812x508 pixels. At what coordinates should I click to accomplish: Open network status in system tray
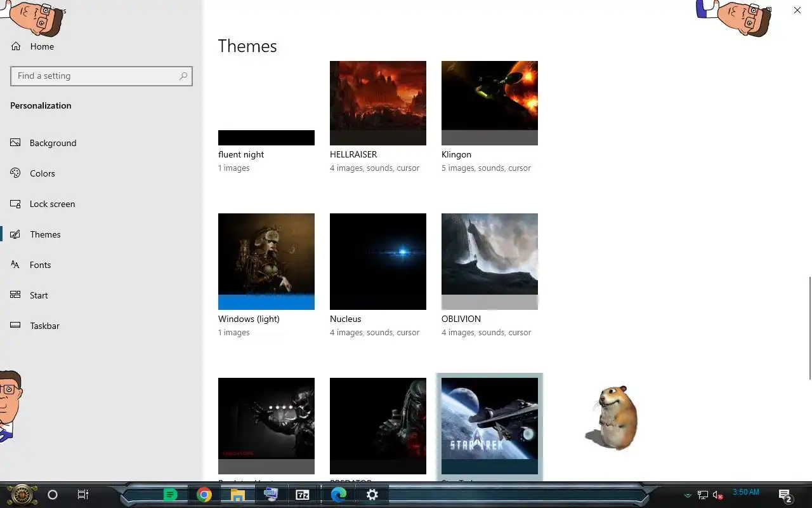pyautogui.click(x=703, y=495)
